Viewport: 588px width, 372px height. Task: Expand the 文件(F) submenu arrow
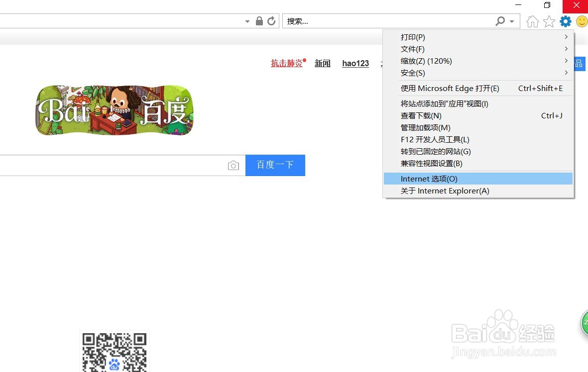566,49
